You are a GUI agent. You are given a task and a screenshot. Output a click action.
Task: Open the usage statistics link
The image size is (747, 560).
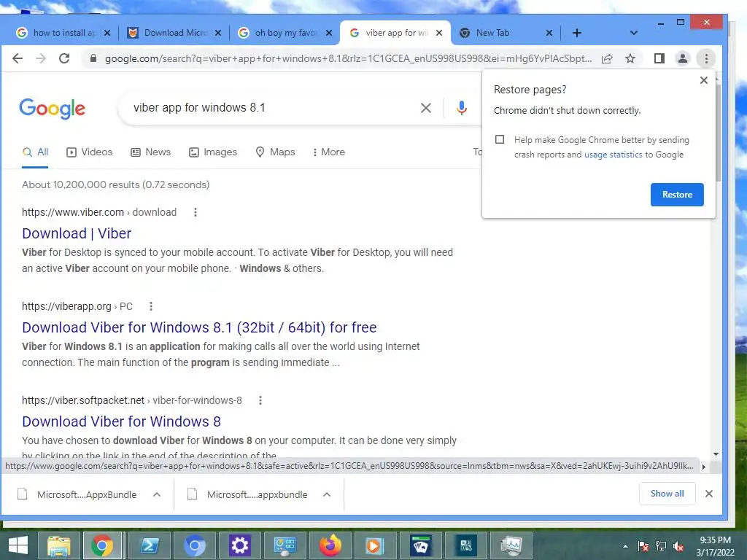tap(613, 155)
